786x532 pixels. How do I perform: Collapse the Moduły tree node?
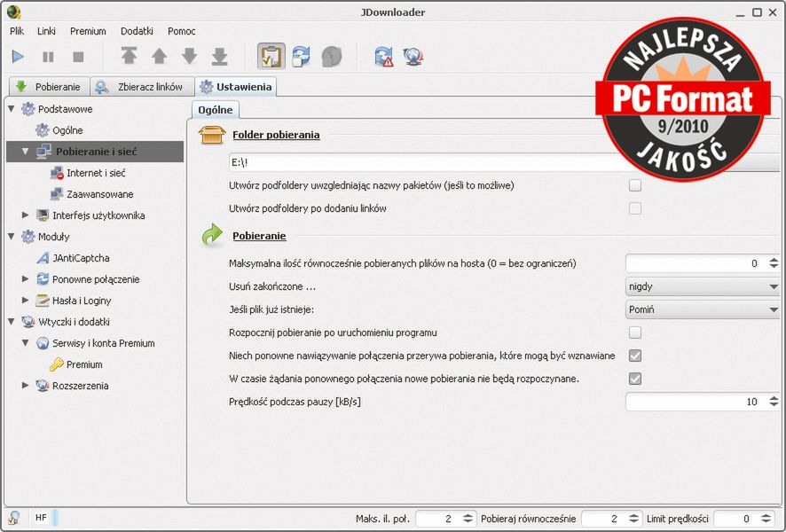tap(11, 237)
